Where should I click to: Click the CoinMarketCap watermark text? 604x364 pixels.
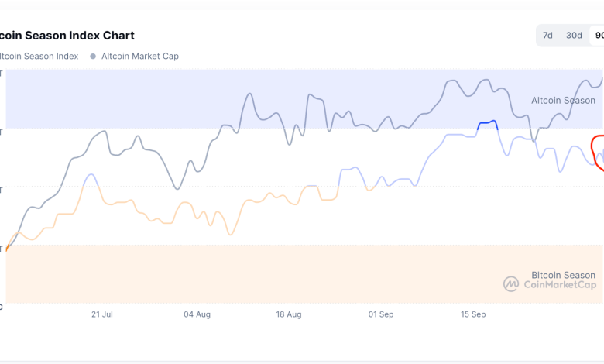(560, 285)
